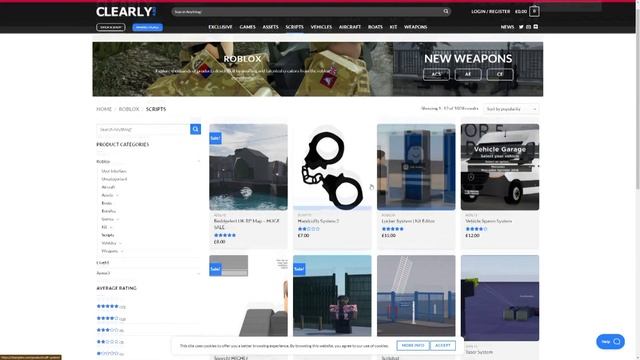This screenshot has width=640, height=360.
Task: Select the SCRIPTS menu item
Action: 294,27
